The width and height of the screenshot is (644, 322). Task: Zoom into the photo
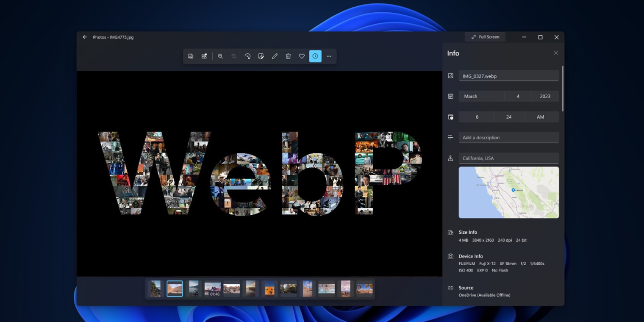(220, 56)
